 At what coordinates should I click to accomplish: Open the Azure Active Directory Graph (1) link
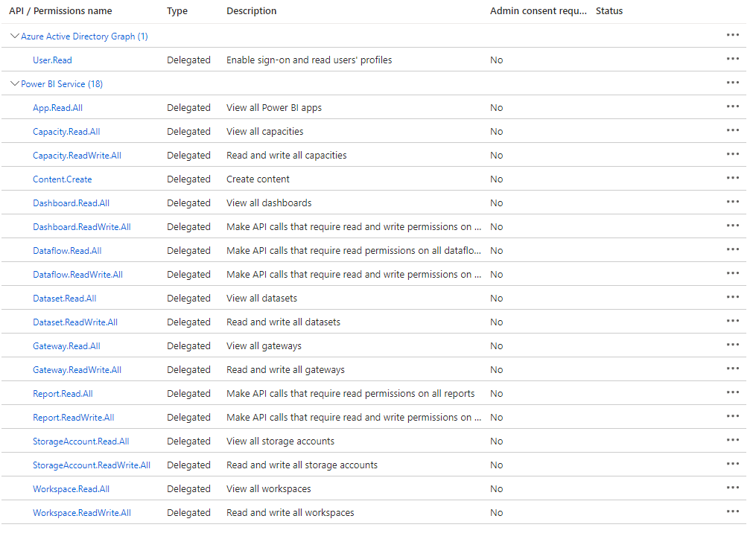(x=84, y=36)
